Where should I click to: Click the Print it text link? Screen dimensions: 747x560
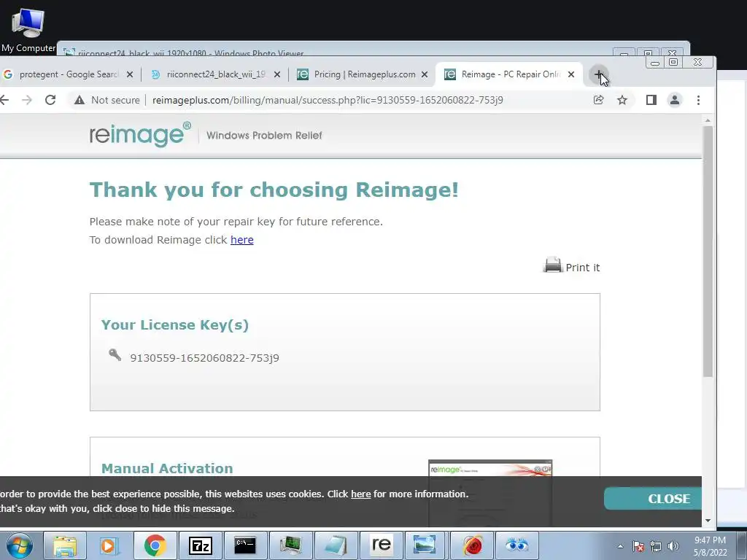pos(583,268)
